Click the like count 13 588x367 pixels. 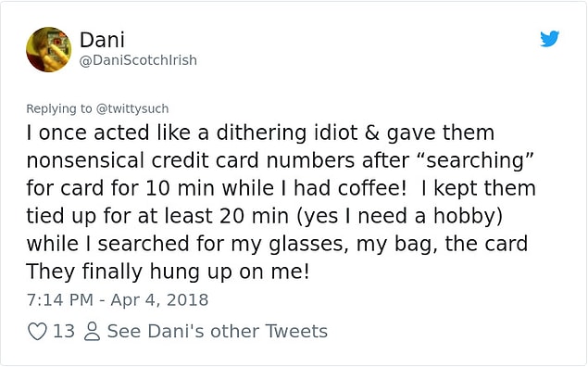(64, 332)
